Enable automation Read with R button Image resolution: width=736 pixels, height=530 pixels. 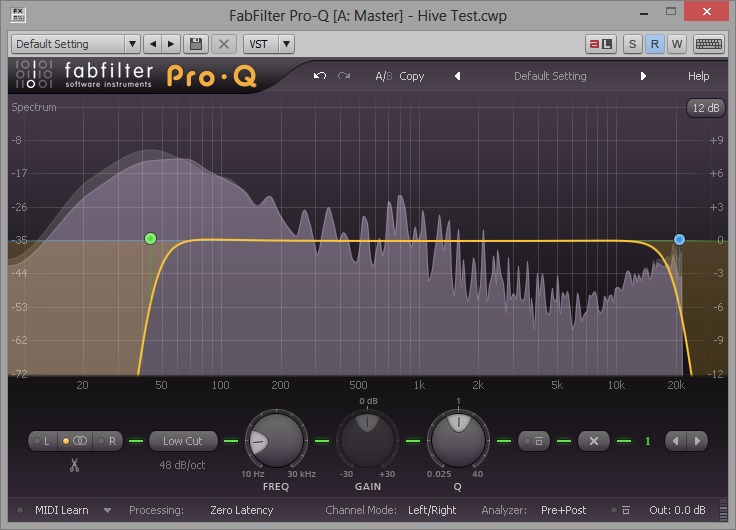(x=655, y=44)
